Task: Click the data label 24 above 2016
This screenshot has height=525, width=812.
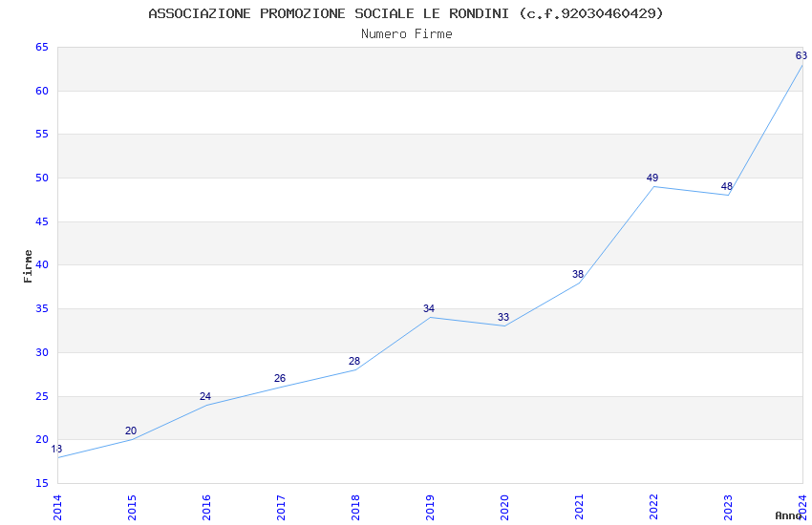Action: (205, 396)
